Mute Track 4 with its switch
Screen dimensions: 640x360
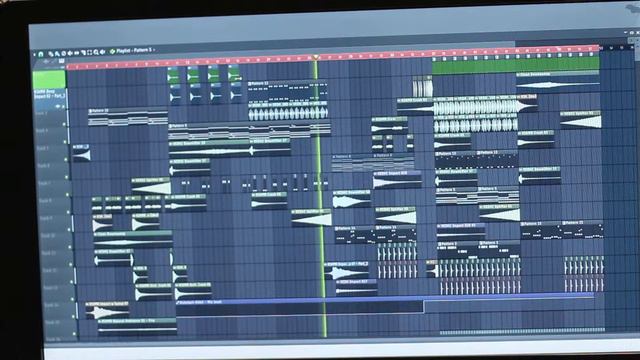[x=65, y=142]
